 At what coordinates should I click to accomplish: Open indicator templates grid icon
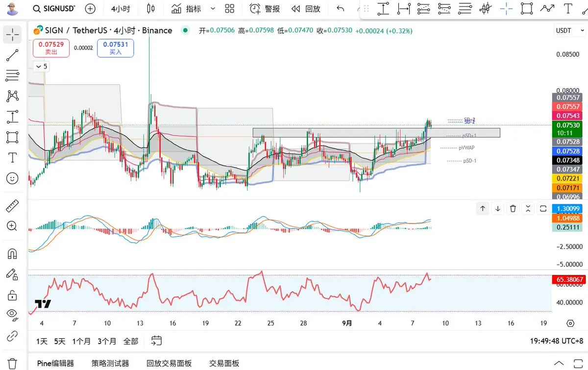229,8
